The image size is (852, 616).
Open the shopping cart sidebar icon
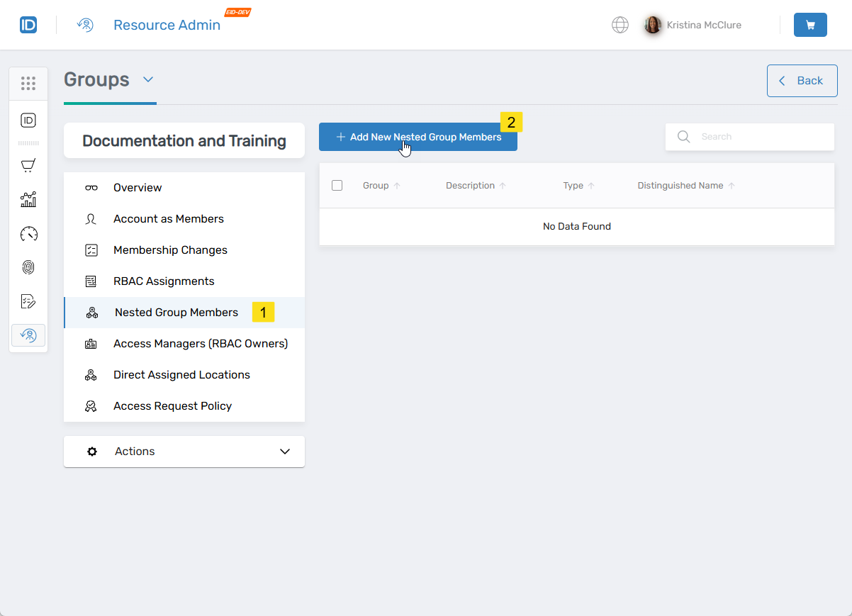tap(28, 165)
